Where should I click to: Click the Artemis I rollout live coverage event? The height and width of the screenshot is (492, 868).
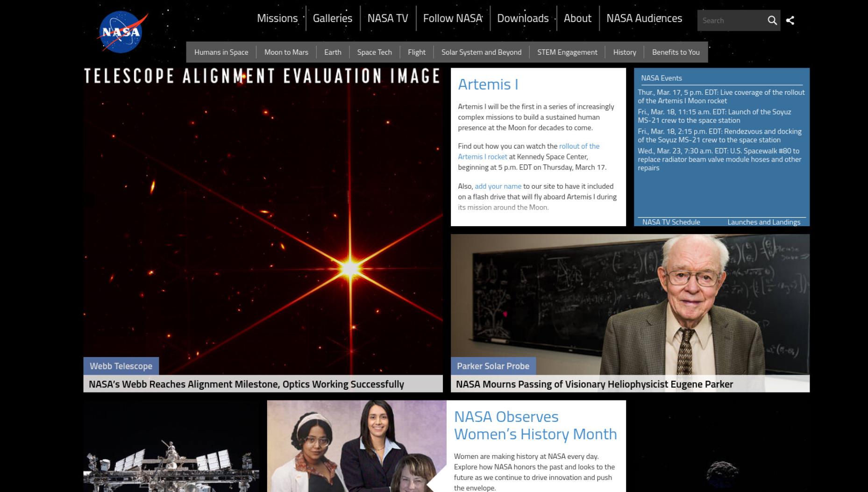pos(721,96)
